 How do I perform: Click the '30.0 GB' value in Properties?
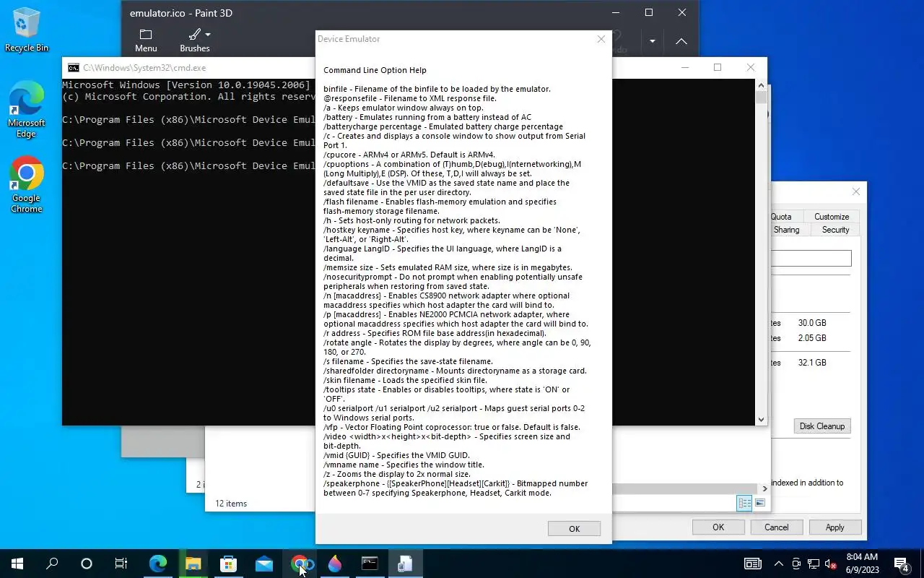click(812, 324)
